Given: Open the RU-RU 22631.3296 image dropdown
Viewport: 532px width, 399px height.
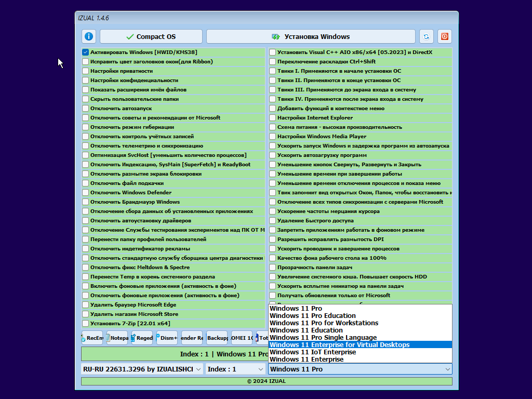Looking at the screenshot, I should [x=142, y=369].
